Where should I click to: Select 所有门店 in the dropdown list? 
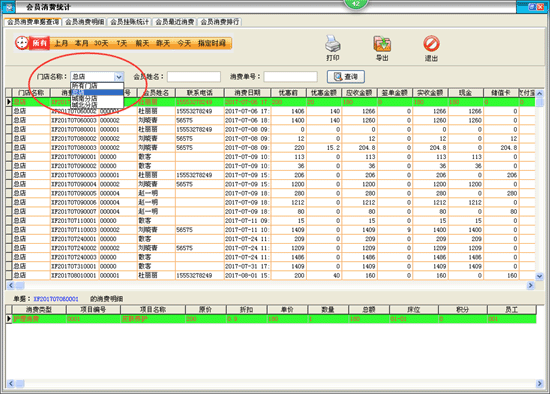coord(97,86)
